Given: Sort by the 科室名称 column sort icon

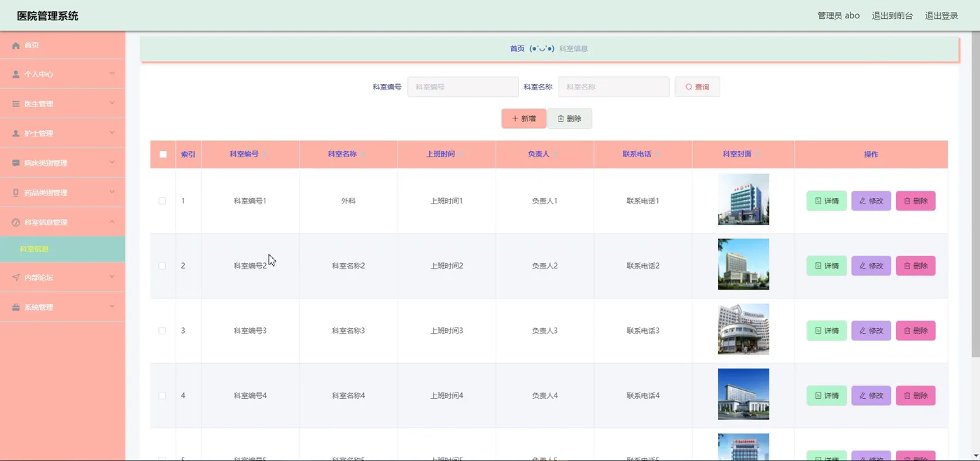Looking at the screenshot, I should pos(364,155).
